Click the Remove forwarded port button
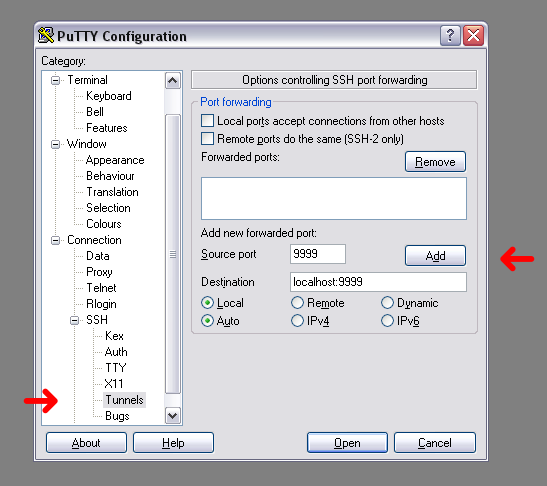This screenshot has width=547, height=486. (435, 162)
